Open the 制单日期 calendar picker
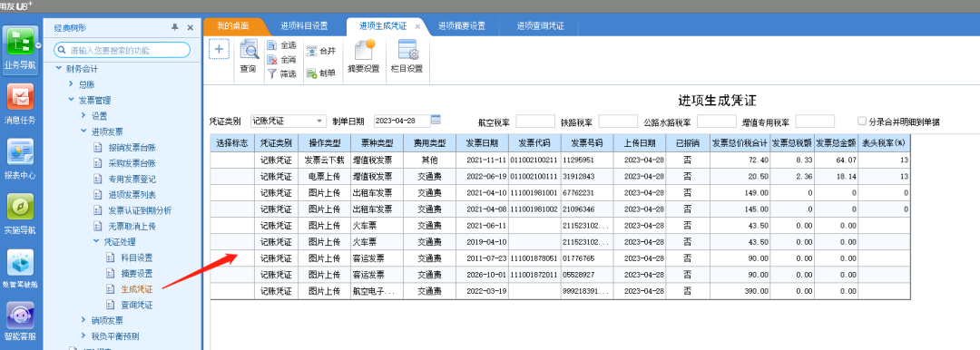Image resolution: width=980 pixels, height=350 pixels. point(436,120)
